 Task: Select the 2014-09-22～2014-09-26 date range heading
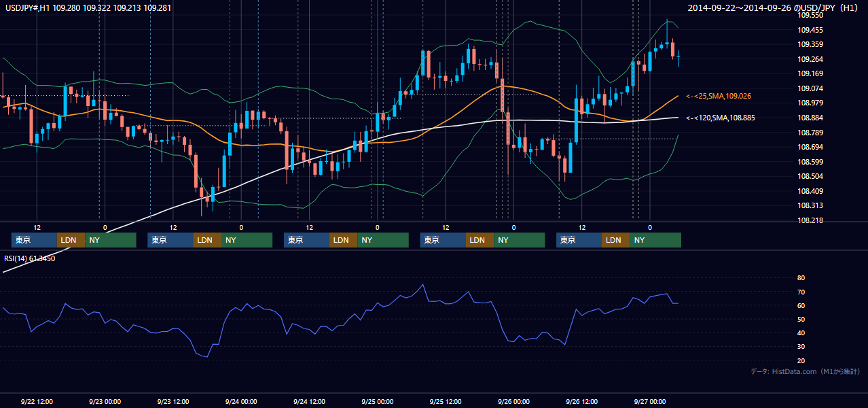click(772, 7)
